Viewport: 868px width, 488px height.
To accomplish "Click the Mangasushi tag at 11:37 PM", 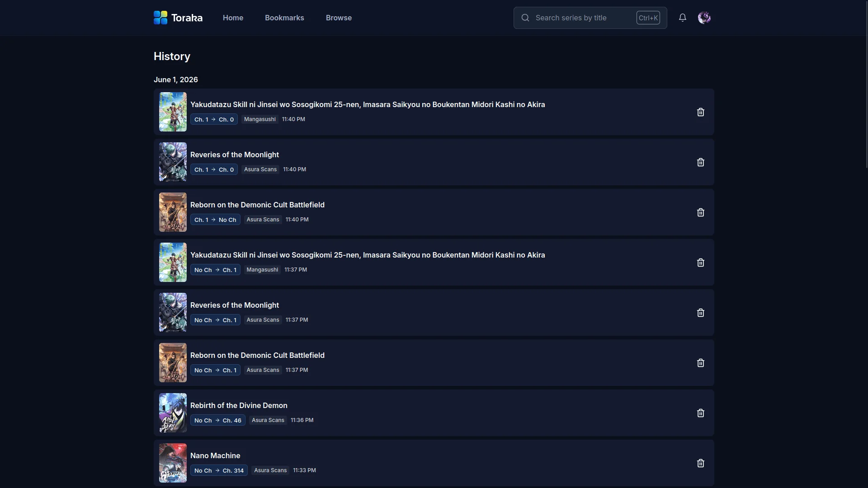I will [x=262, y=270].
